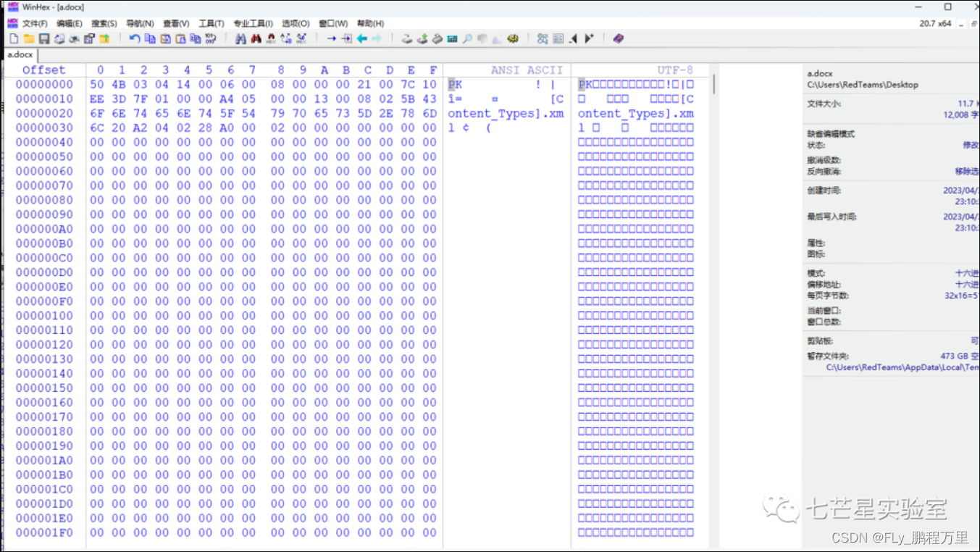Click 'ontent_Types].xm' in ANSI ASCII column
Image resolution: width=980 pixels, height=552 pixels.
(506, 114)
